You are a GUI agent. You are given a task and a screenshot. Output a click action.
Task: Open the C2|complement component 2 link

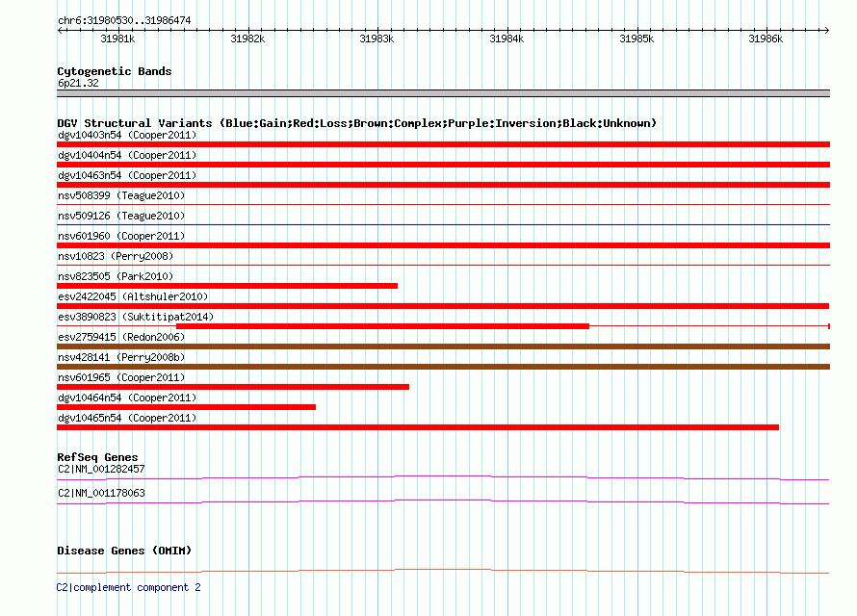click(128, 587)
